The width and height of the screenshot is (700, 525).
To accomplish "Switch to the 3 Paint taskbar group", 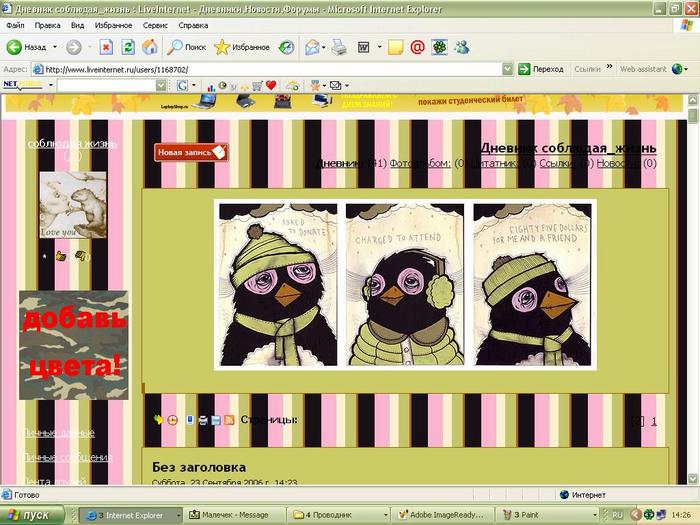I will [548, 515].
